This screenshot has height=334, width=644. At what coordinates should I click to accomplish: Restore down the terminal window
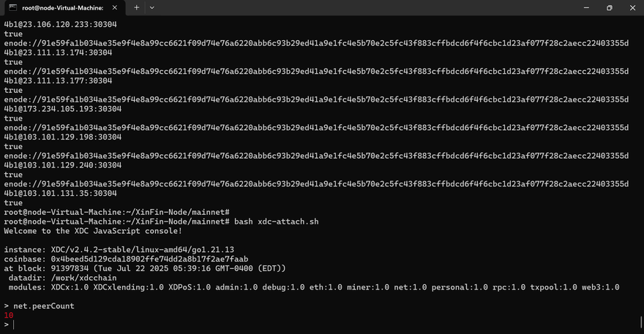(x=610, y=7)
